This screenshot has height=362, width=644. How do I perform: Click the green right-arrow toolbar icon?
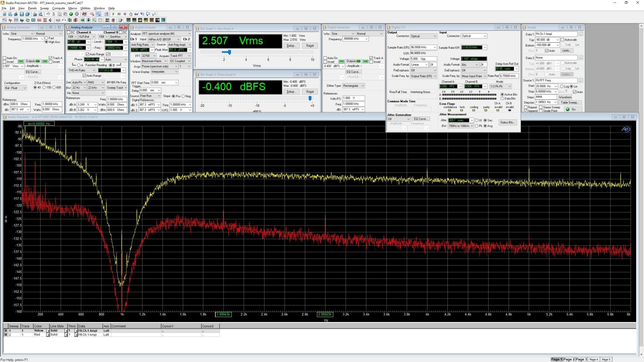click(83, 20)
